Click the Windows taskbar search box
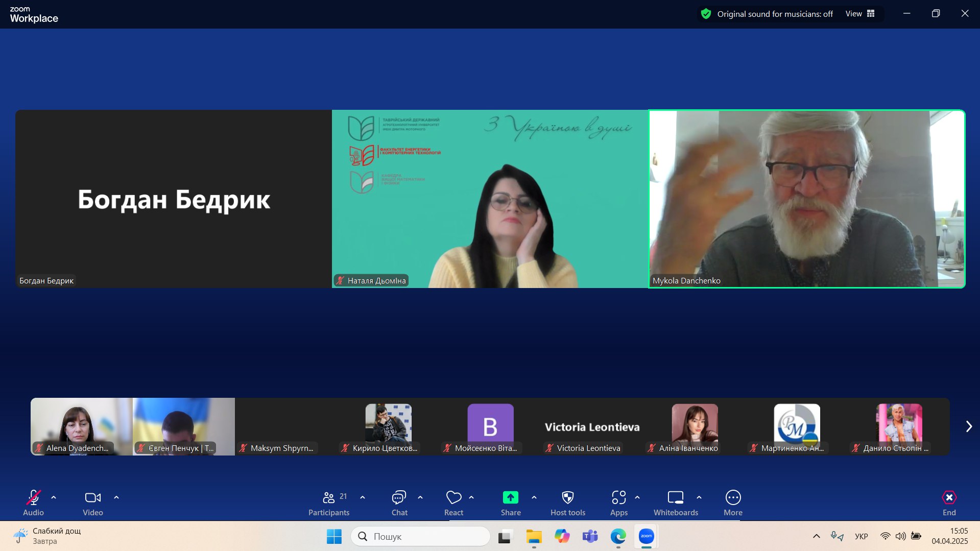This screenshot has width=980, height=551. click(421, 536)
